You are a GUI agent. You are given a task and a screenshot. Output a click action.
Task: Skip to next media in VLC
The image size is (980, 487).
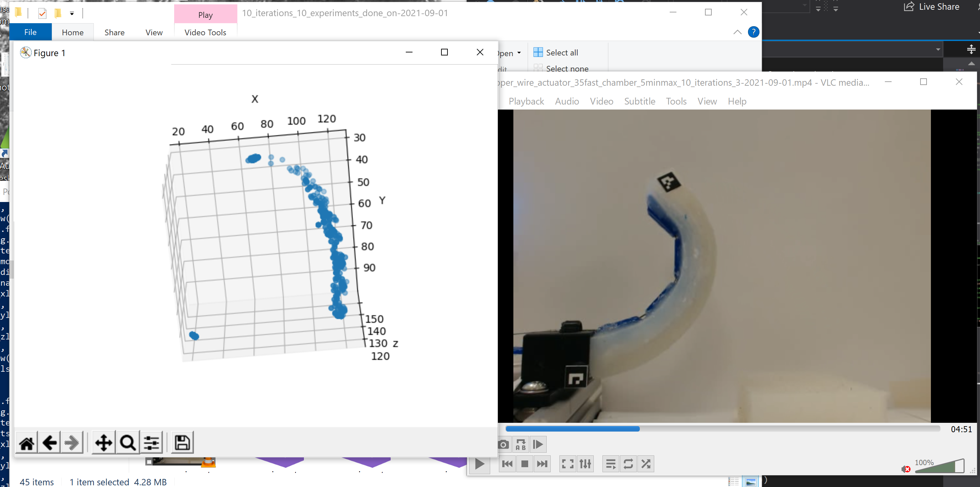[x=542, y=464]
